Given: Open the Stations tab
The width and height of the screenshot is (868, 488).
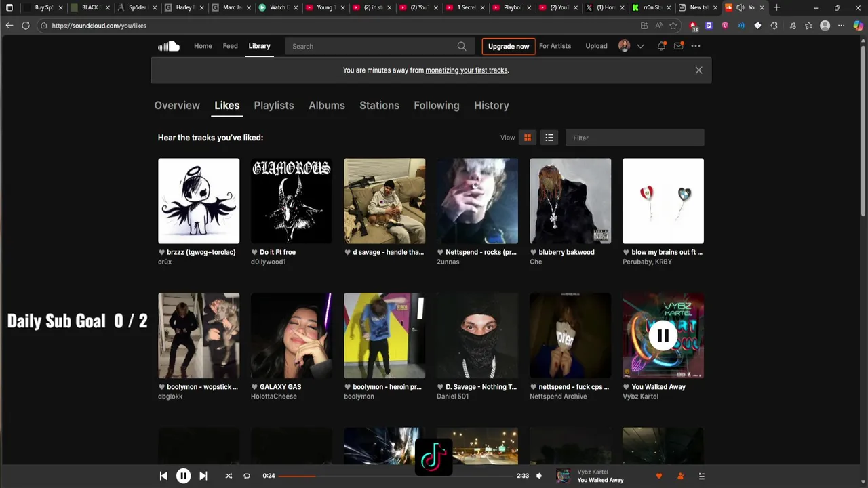Looking at the screenshot, I should point(379,105).
